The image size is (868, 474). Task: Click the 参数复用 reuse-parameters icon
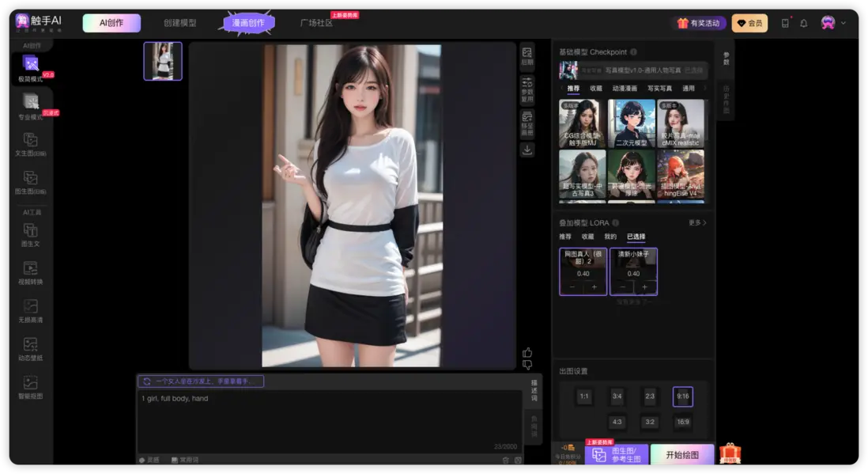point(526,87)
